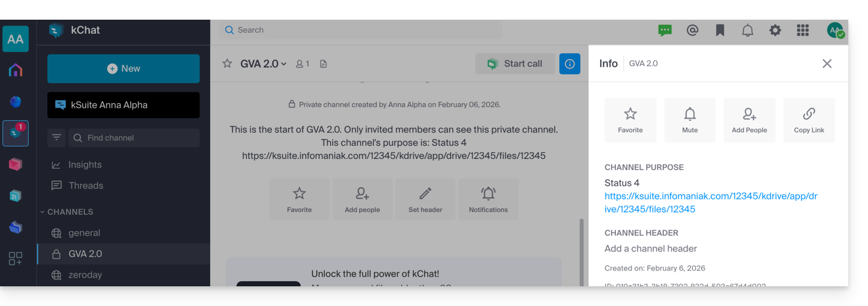868x306 pixels.
Task: Click the Start call button
Action: [515, 64]
